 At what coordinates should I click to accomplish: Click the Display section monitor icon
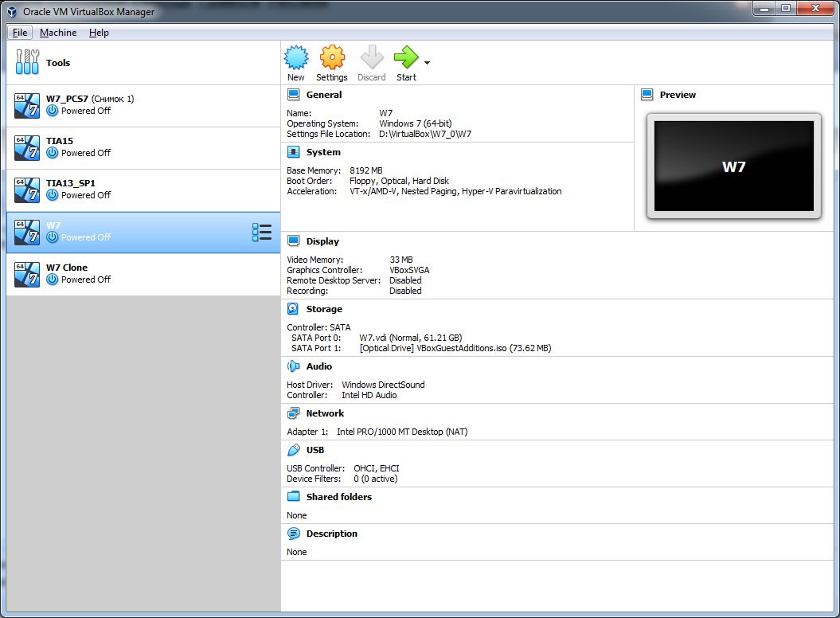point(294,241)
